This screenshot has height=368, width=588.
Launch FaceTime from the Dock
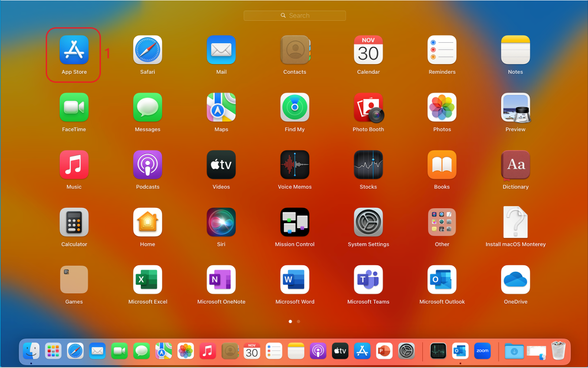click(119, 351)
